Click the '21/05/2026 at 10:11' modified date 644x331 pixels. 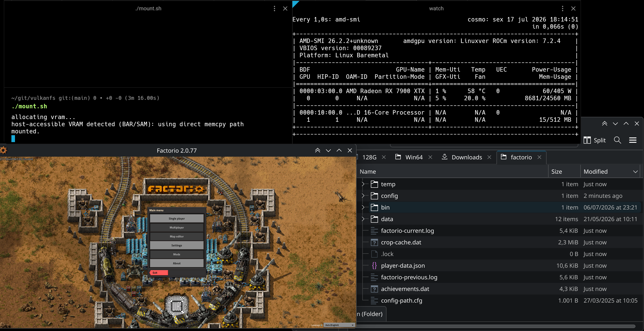pyautogui.click(x=610, y=219)
